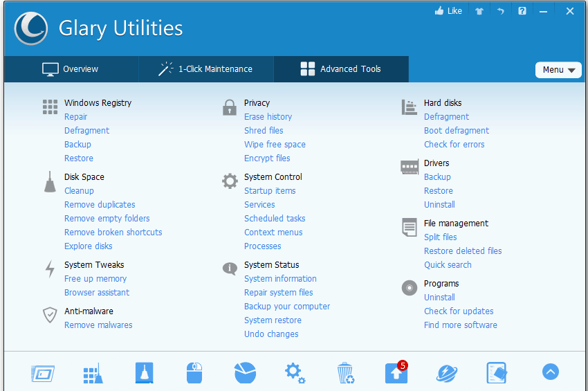Click Repair system files
Viewport: 588px width, 391px height.
pyautogui.click(x=279, y=293)
